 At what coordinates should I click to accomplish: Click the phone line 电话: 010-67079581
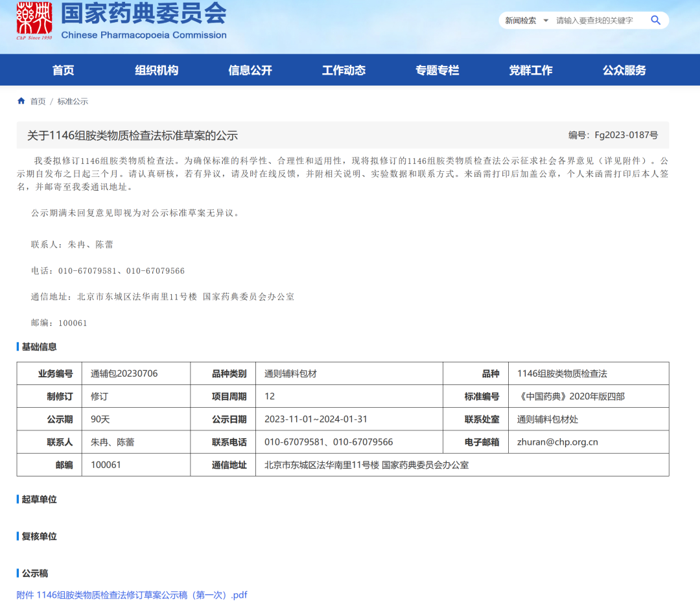[x=108, y=270]
